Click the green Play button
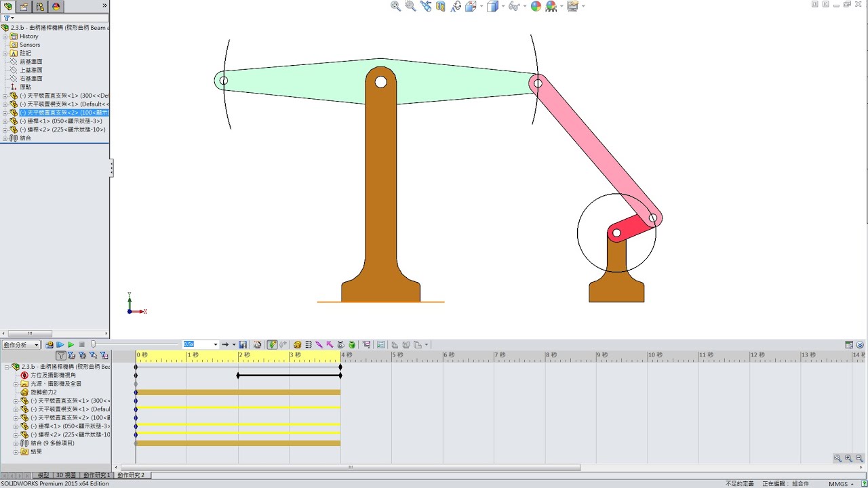 pos(71,345)
